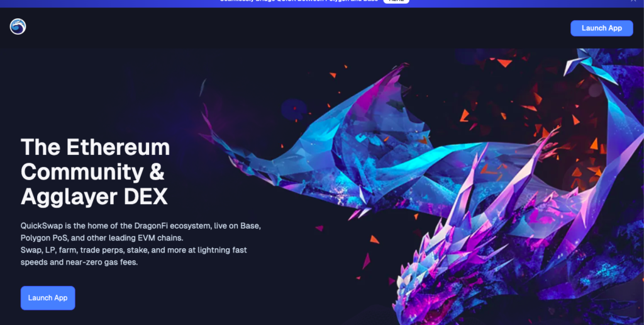Click the white HERE button in banner
644x325 pixels.
tap(396, 1)
